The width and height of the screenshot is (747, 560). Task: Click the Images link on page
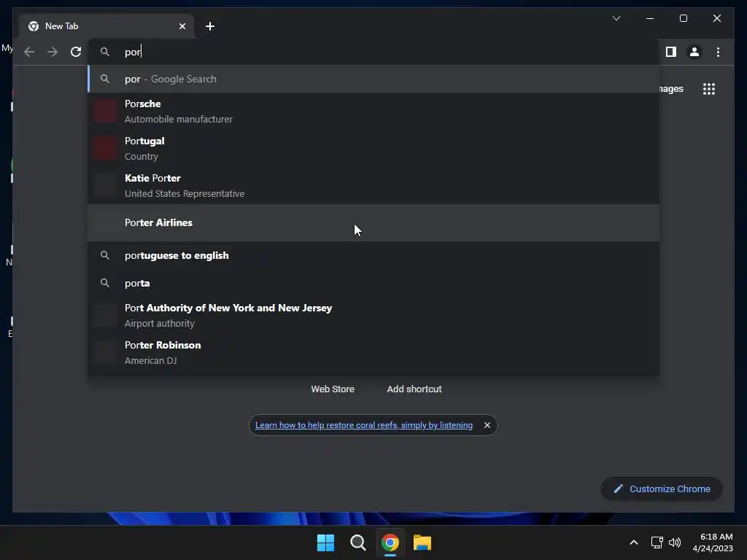(x=671, y=89)
